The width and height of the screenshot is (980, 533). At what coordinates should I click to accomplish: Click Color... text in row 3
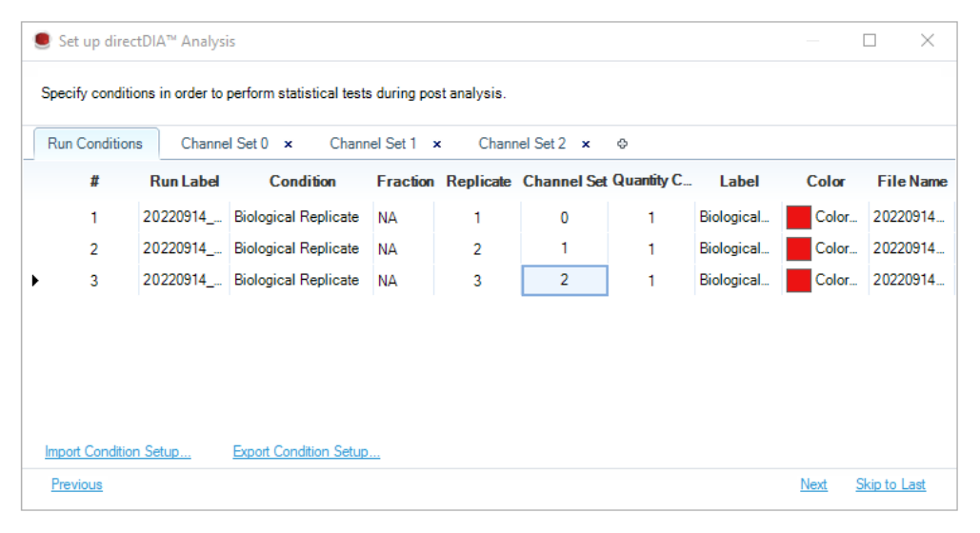click(x=836, y=280)
